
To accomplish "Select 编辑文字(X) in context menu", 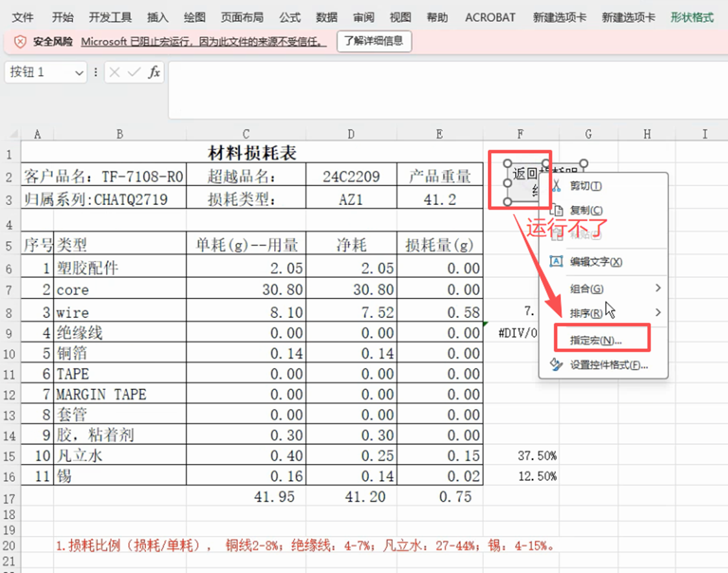I will click(596, 262).
